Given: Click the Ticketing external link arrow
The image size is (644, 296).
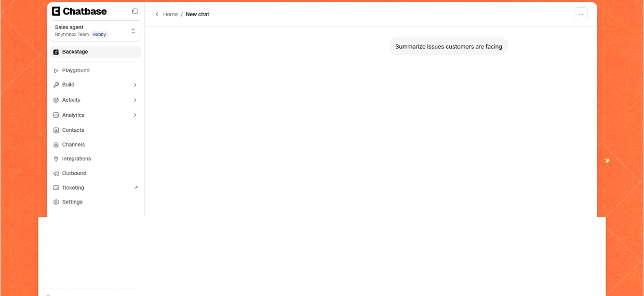Looking at the screenshot, I should pyautogui.click(x=136, y=188).
